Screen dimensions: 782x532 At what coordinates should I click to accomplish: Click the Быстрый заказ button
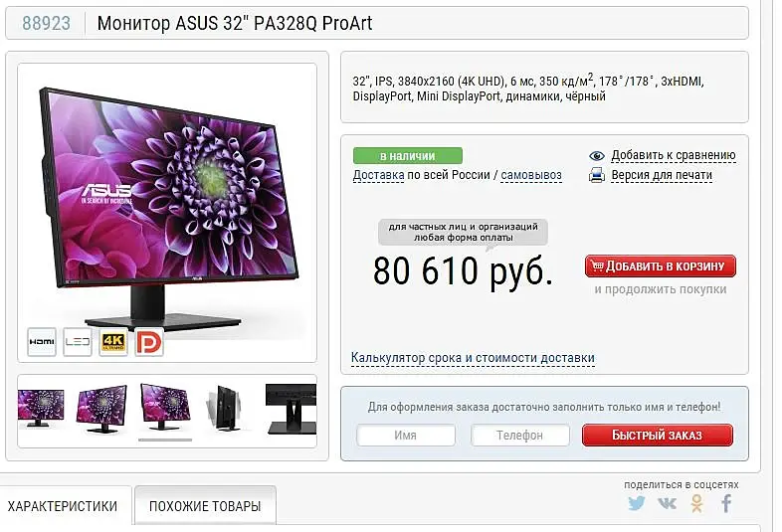coord(658,435)
